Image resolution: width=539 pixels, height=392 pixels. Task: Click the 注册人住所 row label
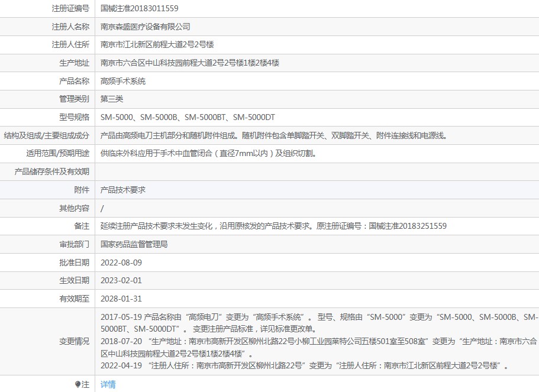(70, 44)
